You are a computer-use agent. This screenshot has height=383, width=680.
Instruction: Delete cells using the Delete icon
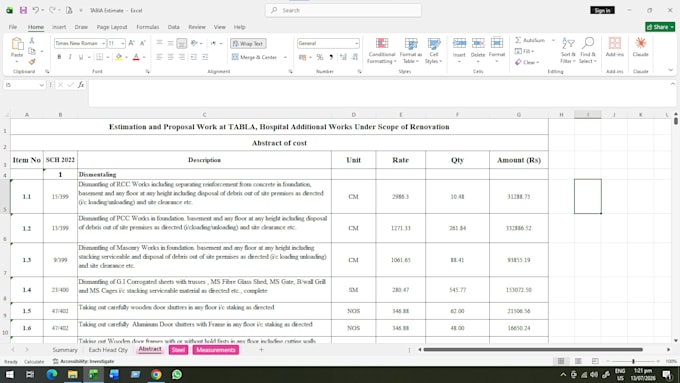[x=477, y=43]
